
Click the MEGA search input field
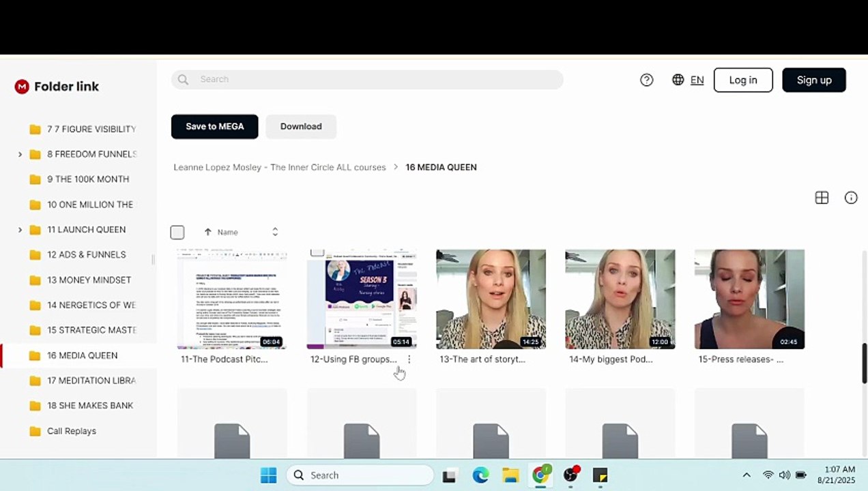click(367, 80)
